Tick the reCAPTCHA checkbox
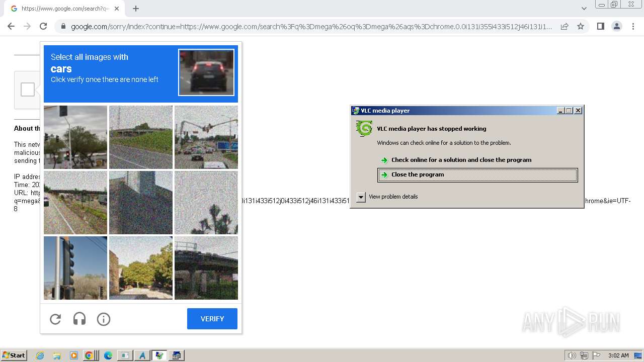The height and width of the screenshot is (362, 644). click(x=28, y=89)
